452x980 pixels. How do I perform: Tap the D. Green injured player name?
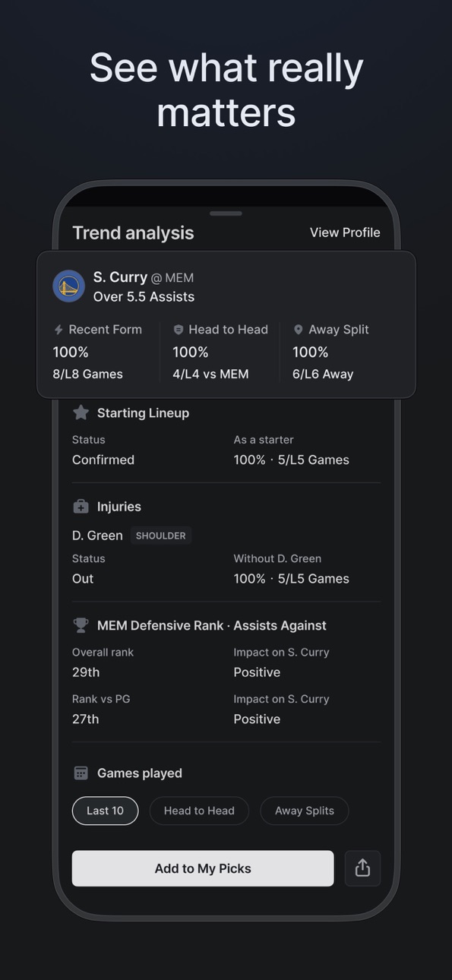[97, 536]
